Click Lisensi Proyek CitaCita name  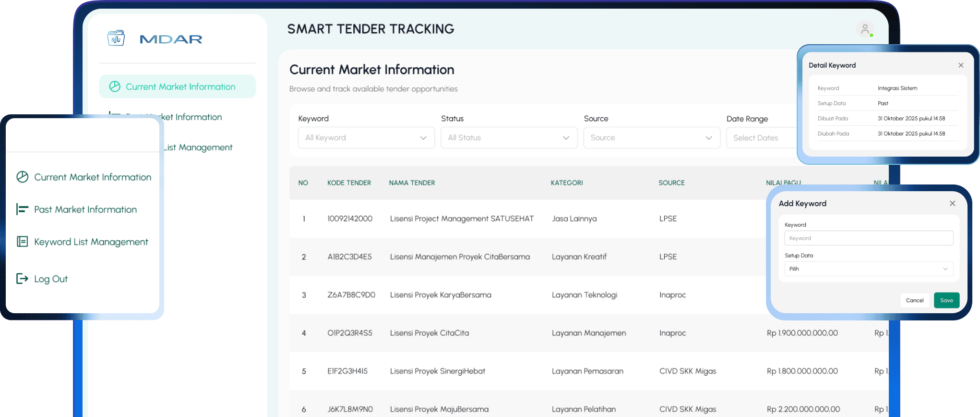click(x=430, y=333)
